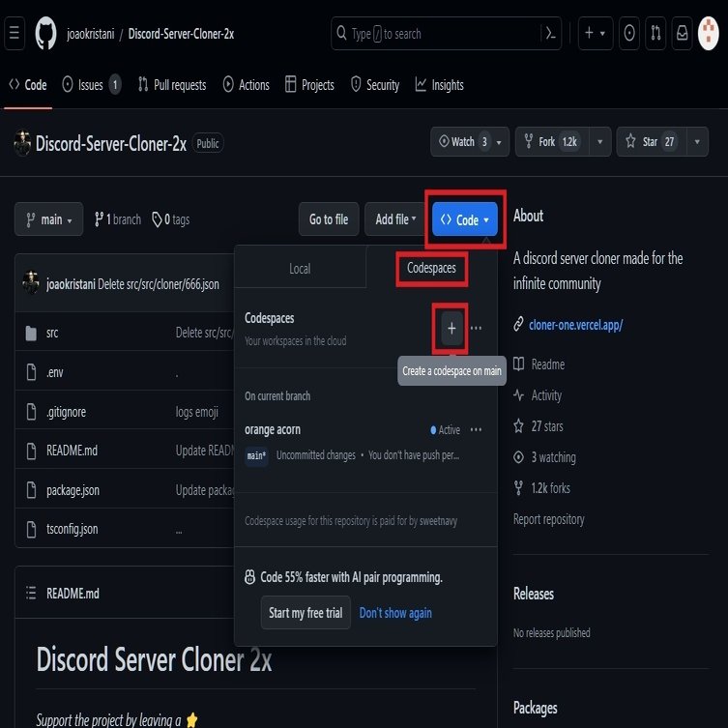View the 1.2k forks link
728x728 pixels.
pos(541,488)
